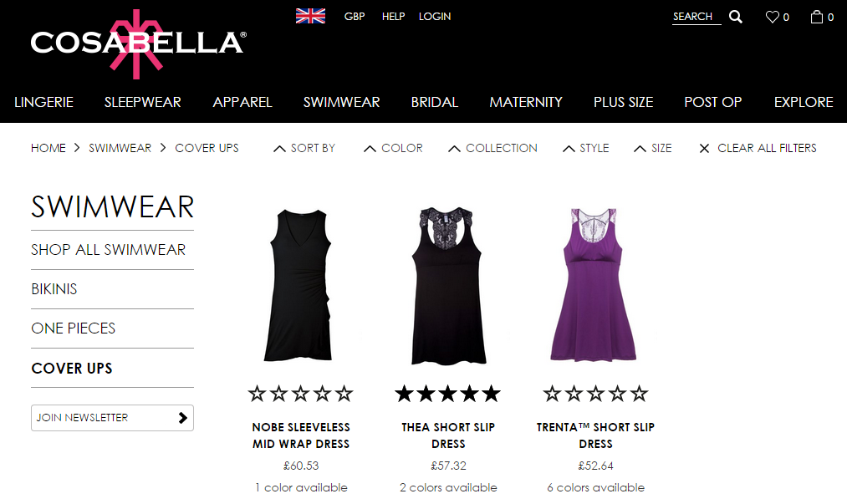Screen dimensions: 847x504
Task: Open the Bridal menu
Action: coord(434,102)
